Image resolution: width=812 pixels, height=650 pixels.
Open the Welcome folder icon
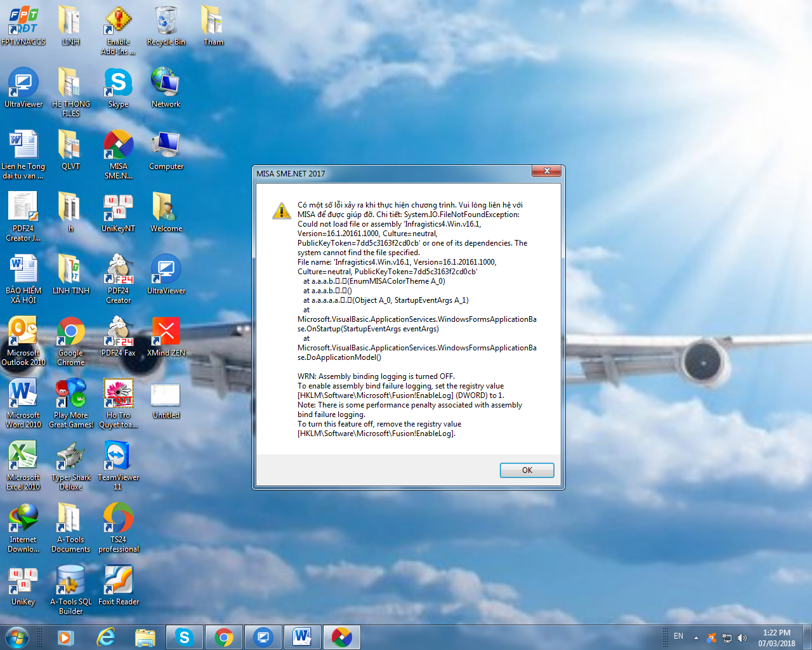pos(166,212)
